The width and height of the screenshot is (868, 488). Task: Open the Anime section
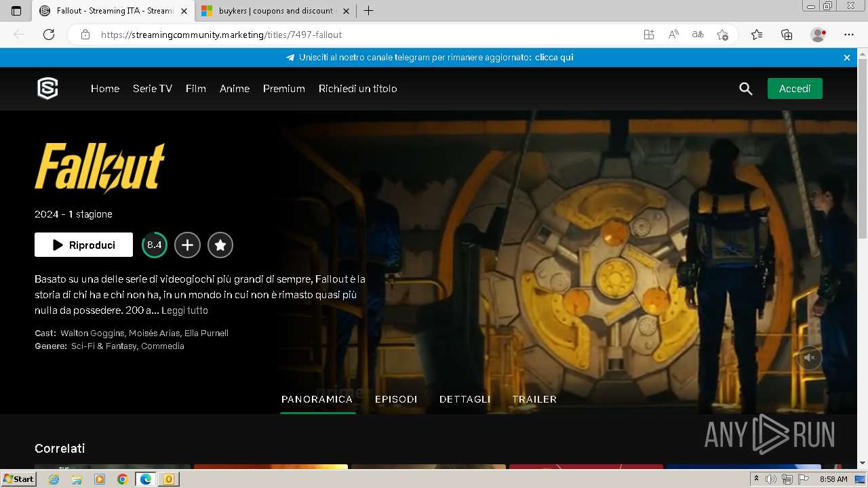[235, 89]
